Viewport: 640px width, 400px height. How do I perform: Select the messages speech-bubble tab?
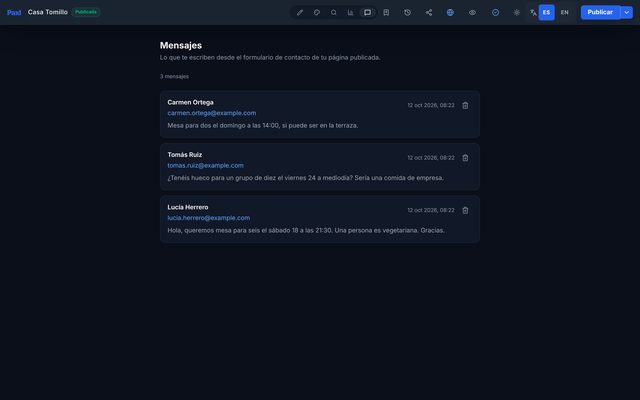367,12
